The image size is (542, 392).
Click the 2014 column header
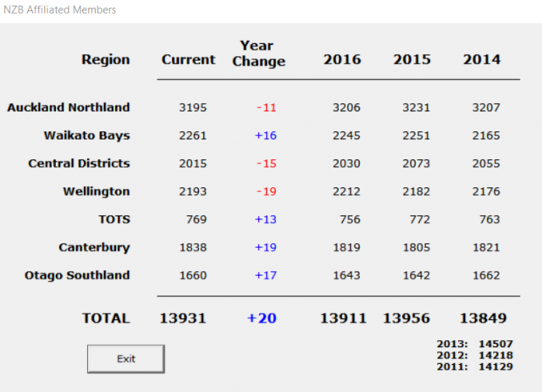coord(482,59)
